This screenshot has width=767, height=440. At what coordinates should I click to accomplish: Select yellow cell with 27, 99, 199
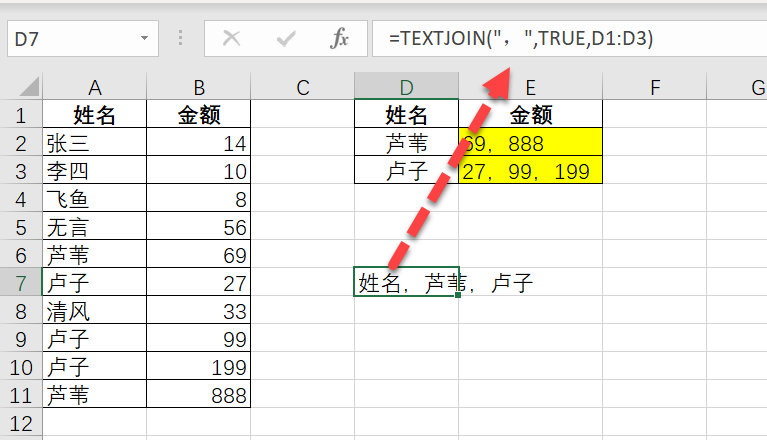click(x=530, y=171)
